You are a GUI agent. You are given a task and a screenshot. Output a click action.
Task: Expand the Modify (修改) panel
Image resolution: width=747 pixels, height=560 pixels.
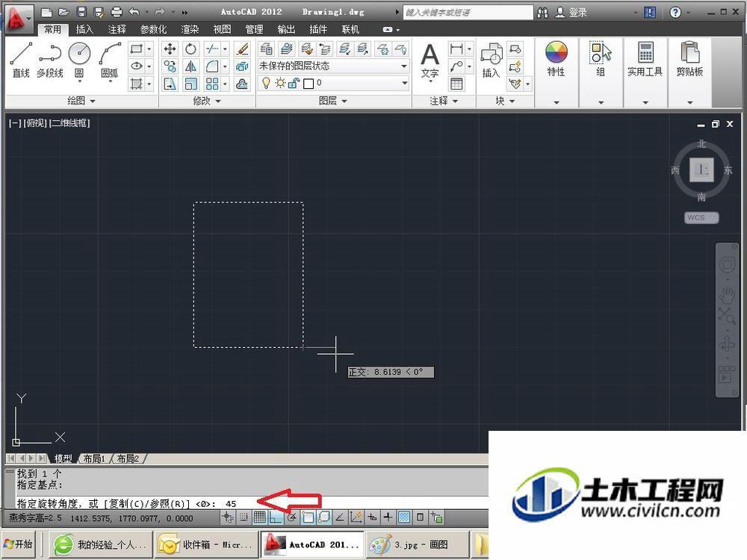(x=207, y=101)
